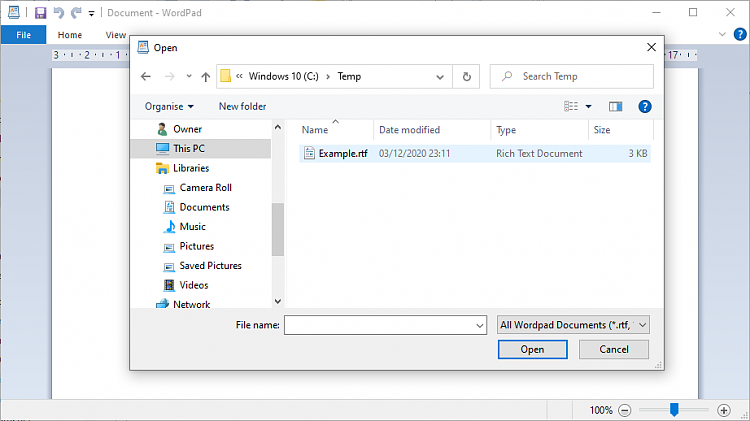Click the Redo arrow in WordPad toolbar
This screenshot has height=421, width=750.
[76, 13]
